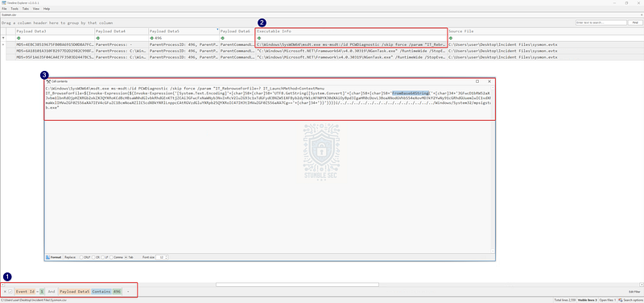Maximize the Cell contents window
This screenshot has width=644, height=303.
[477, 81]
